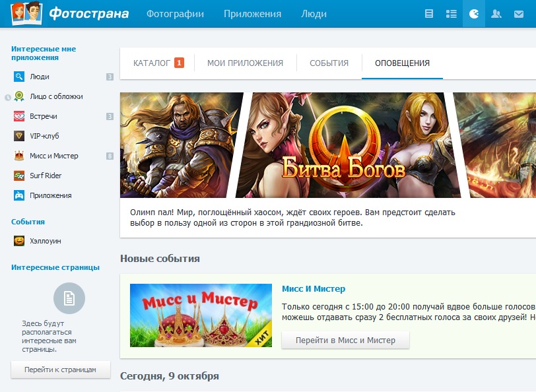Click the Surf Rider app icon
Image resolution: width=536 pixels, height=392 pixels.
tap(19, 176)
